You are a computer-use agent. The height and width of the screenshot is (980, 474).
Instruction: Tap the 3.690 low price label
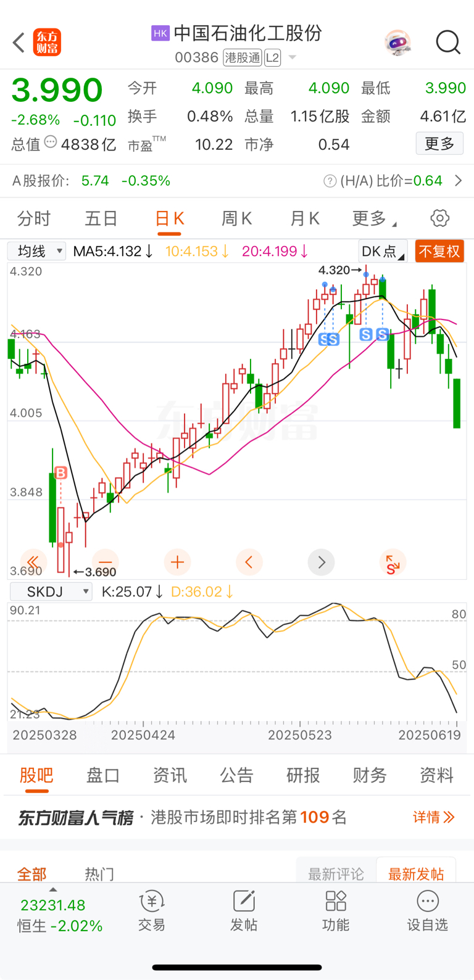[x=95, y=572]
